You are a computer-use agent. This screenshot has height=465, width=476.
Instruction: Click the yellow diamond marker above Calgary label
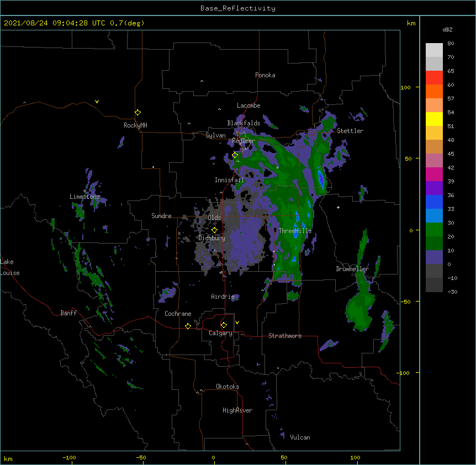click(224, 325)
